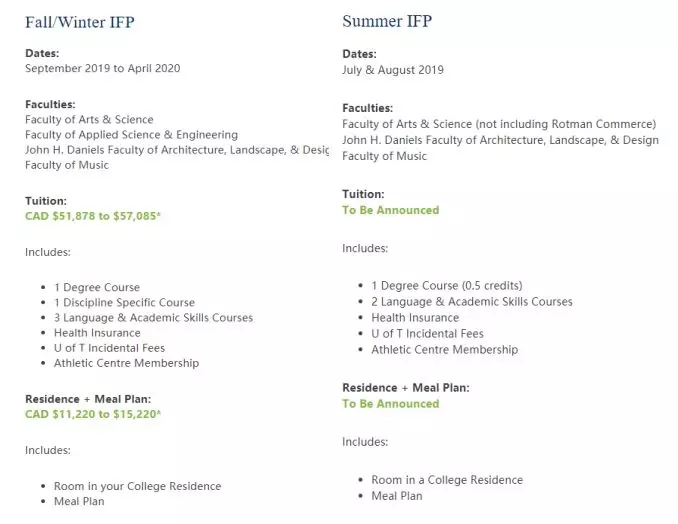Click the CAD $51,878 to $57,085 tuition amount
This screenshot has height=524, width=678.
point(92,216)
